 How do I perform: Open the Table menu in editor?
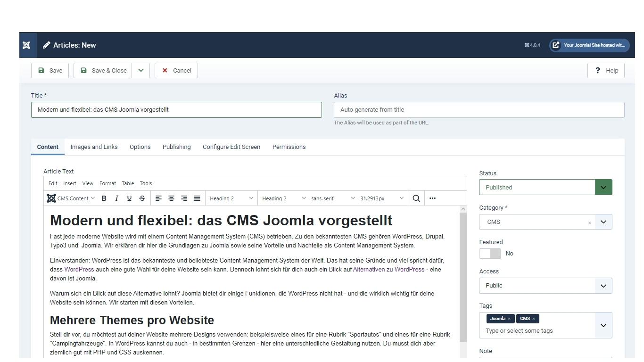[x=128, y=183]
